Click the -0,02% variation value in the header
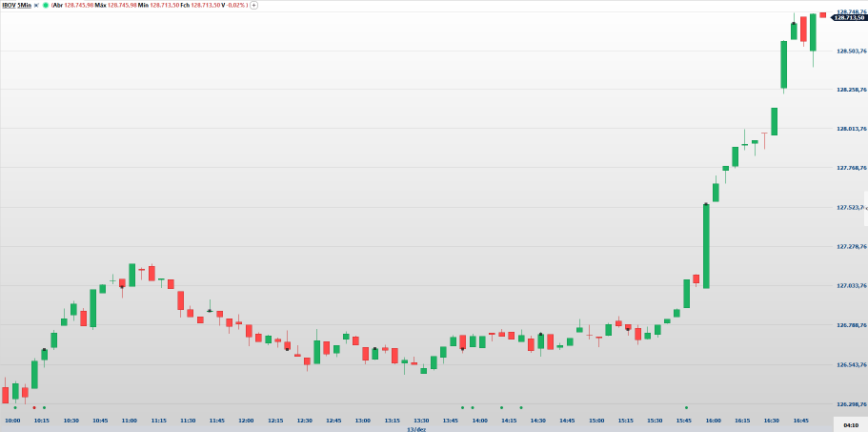The width and height of the screenshot is (868, 432). click(235, 5)
